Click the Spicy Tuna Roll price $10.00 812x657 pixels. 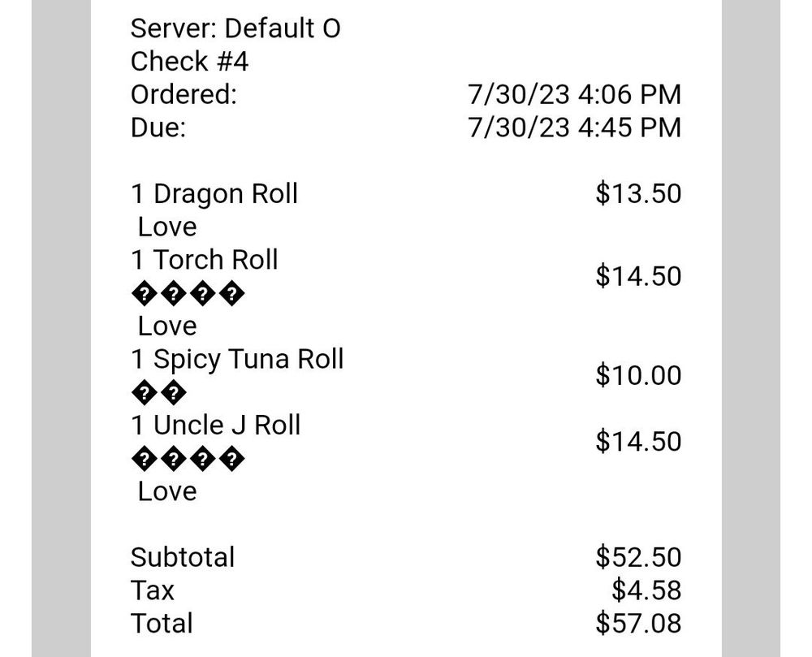click(x=638, y=375)
